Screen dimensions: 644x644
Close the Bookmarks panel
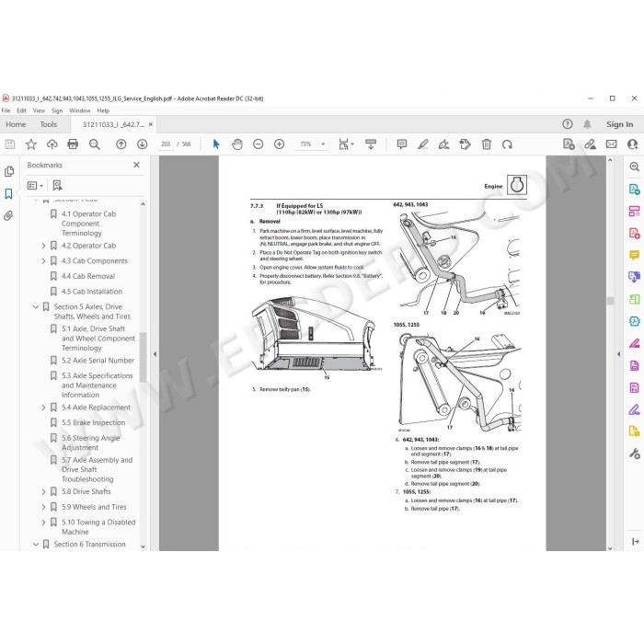click(x=136, y=165)
